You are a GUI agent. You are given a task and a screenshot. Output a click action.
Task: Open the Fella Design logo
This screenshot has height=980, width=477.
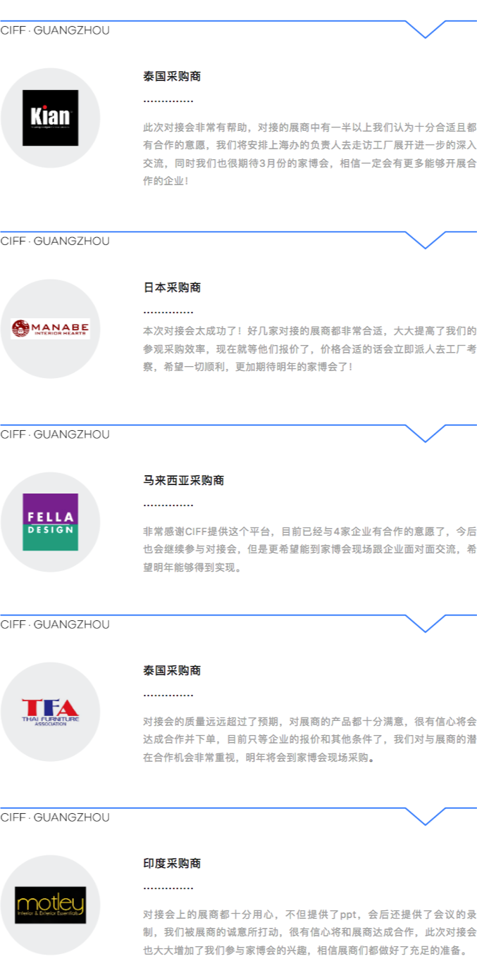[x=50, y=522]
